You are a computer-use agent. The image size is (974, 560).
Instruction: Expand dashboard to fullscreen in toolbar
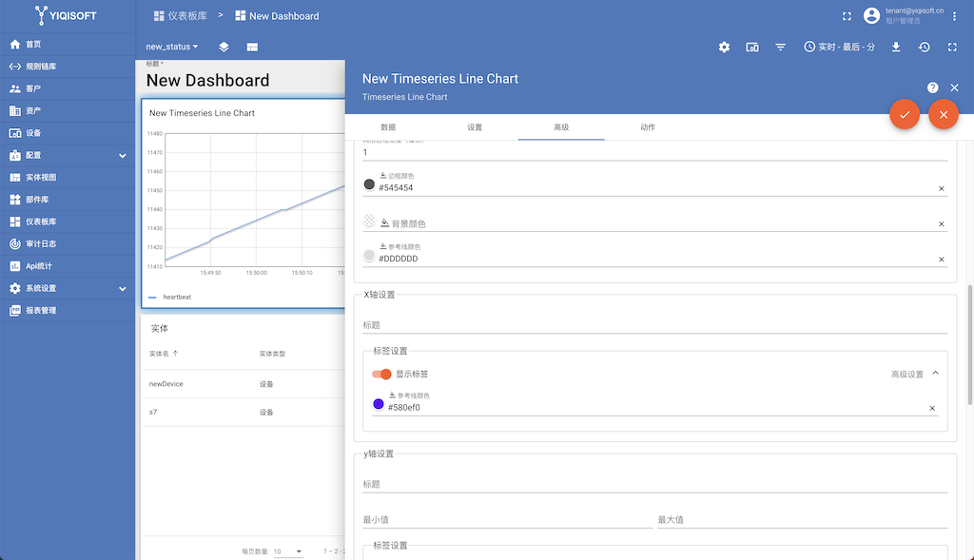point(952,47)
